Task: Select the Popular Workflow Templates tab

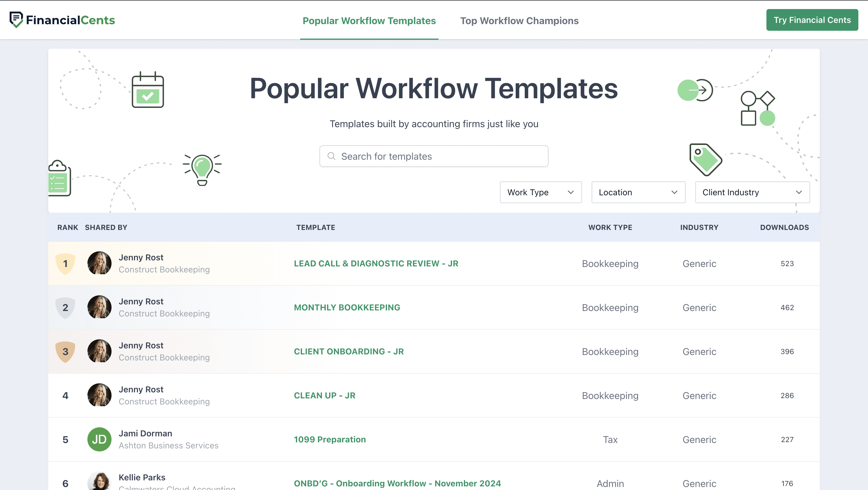Action: coord(369,20)
